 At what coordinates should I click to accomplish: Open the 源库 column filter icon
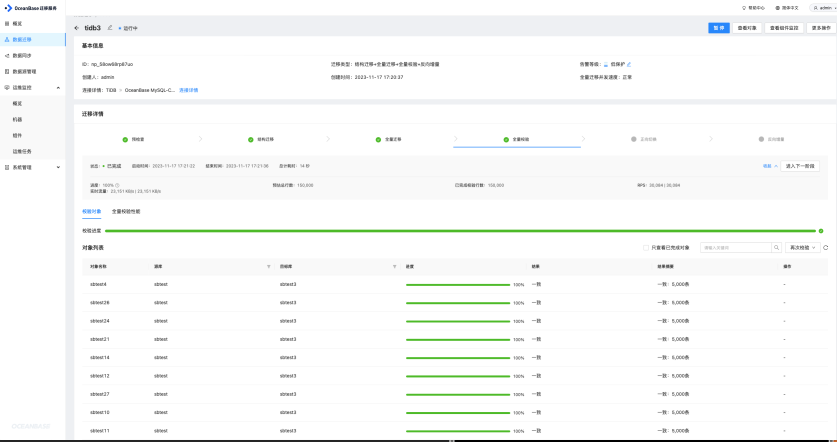[269, 266]
